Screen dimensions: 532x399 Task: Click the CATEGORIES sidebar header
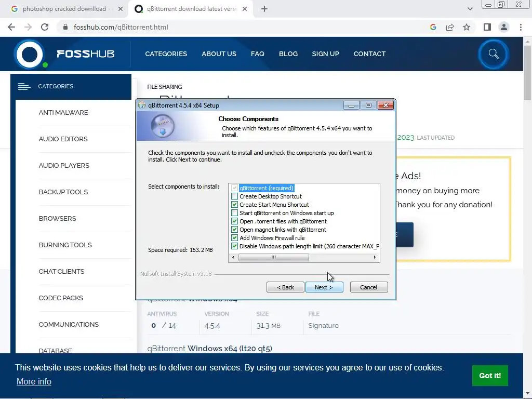tap(71, 87)
